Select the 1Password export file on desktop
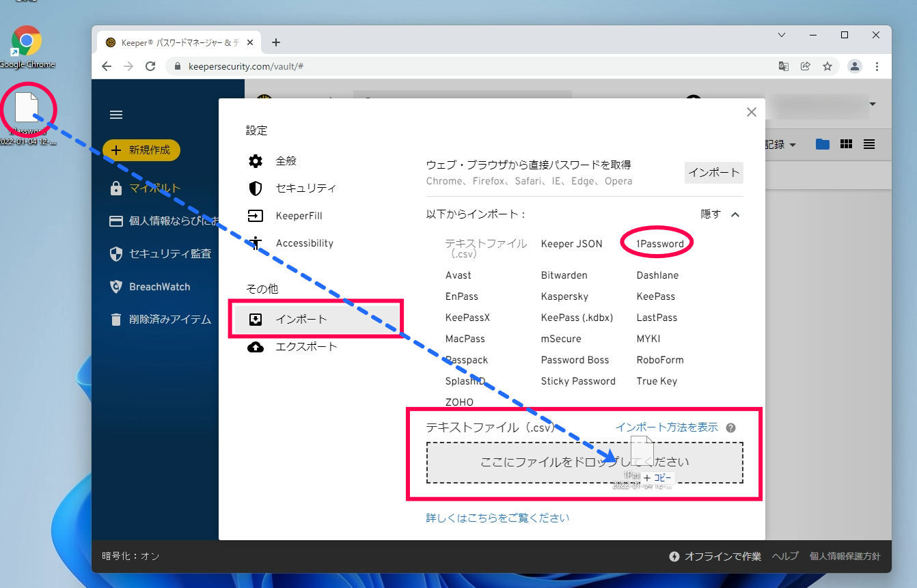 [28, 117]
